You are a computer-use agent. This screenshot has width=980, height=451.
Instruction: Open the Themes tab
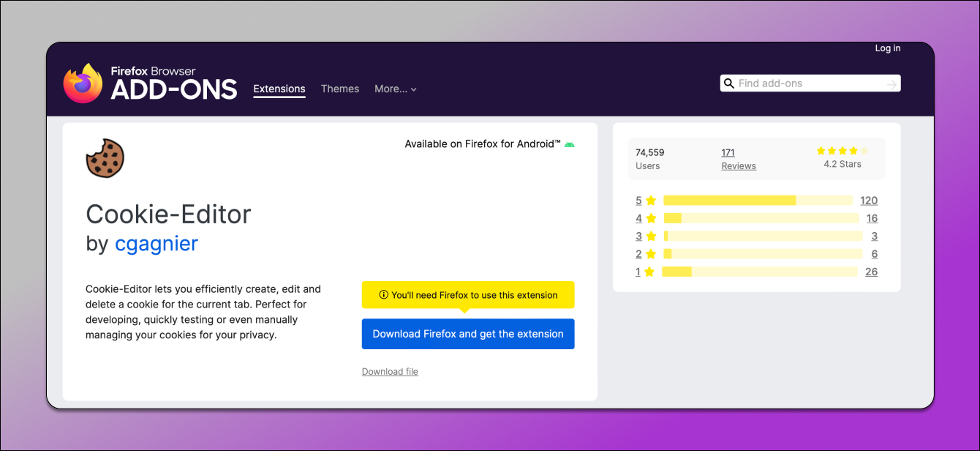[340, 89]
